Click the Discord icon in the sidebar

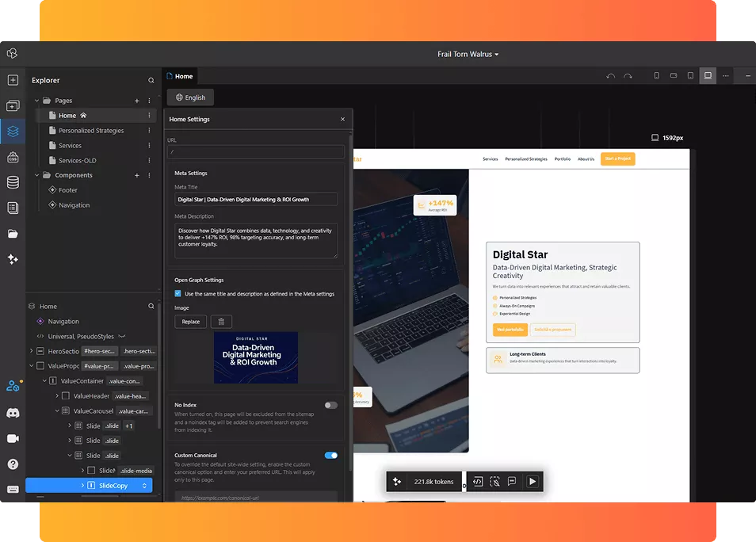13,413
